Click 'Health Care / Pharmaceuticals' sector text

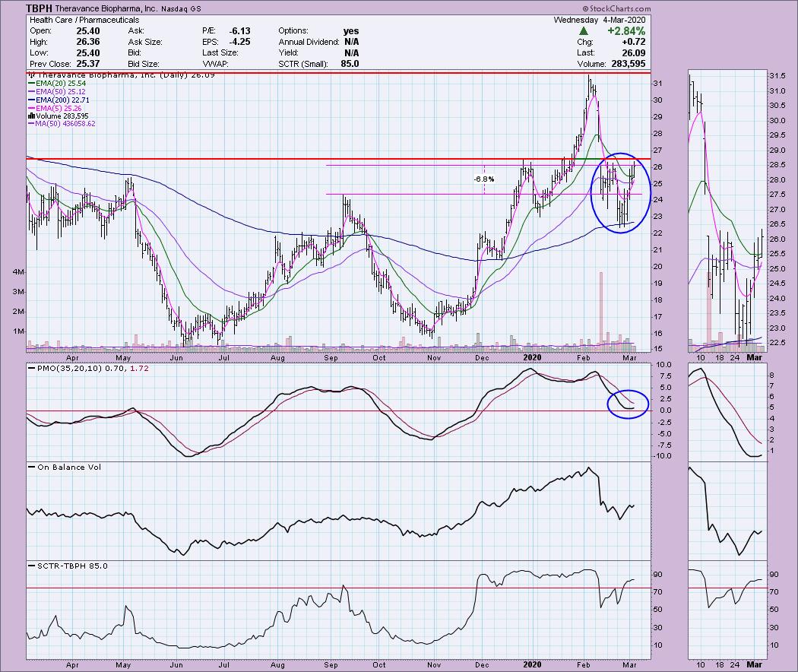click(x=84, y=20)
